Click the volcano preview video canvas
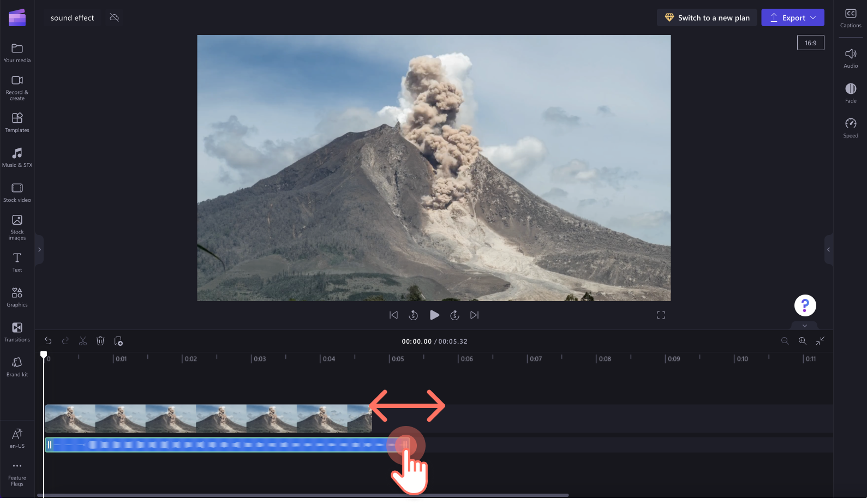The image size is (867, 504). click(434, 168)
